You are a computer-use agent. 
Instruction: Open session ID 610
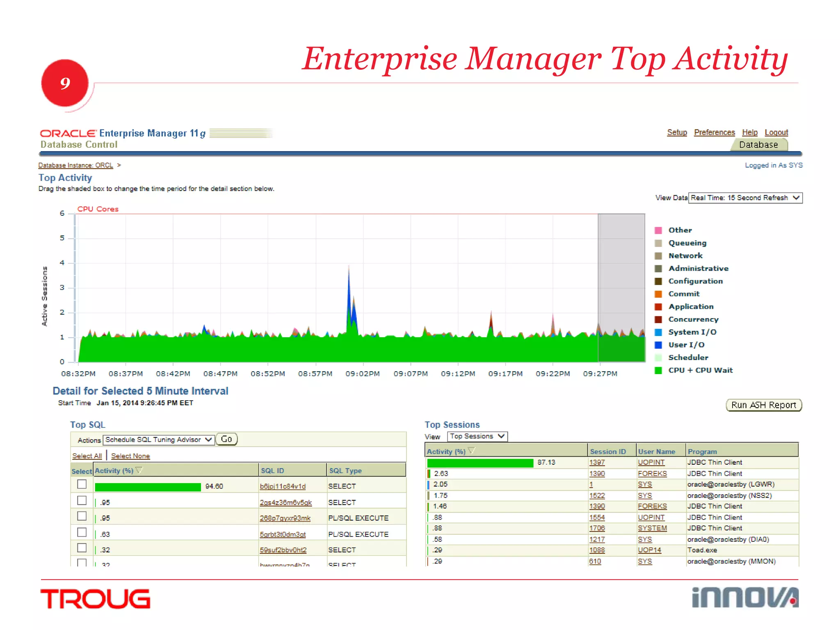[x=595, y=561]
